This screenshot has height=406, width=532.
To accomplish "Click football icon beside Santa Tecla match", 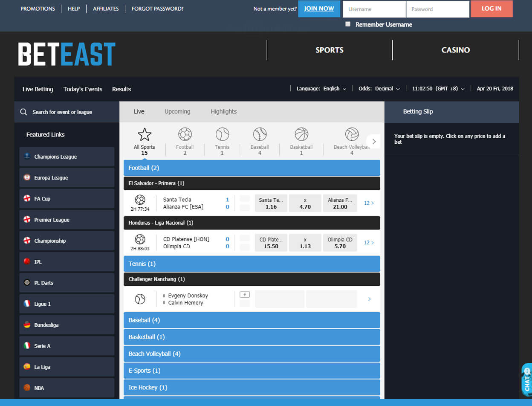I will (140, 200).
